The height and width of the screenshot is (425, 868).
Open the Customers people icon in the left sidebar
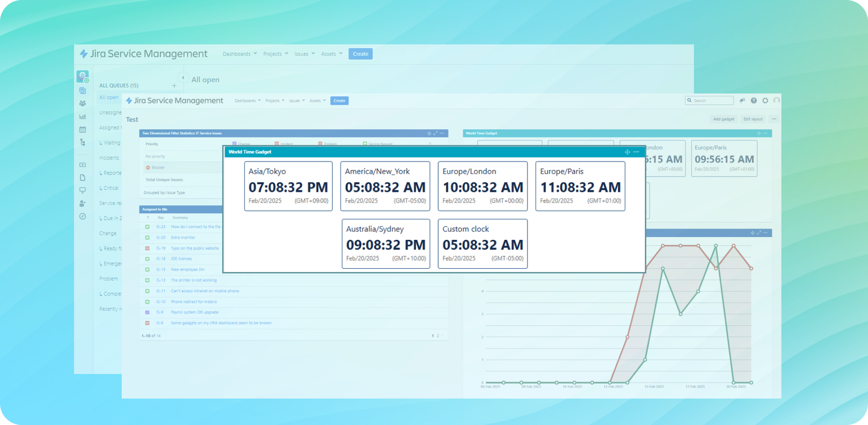[83, 103]
